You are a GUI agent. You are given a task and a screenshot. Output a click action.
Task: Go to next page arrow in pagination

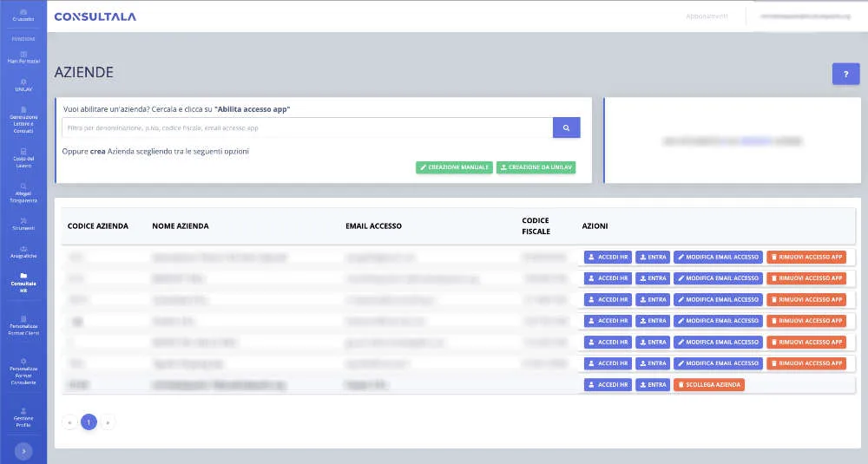tap(107, 422)
